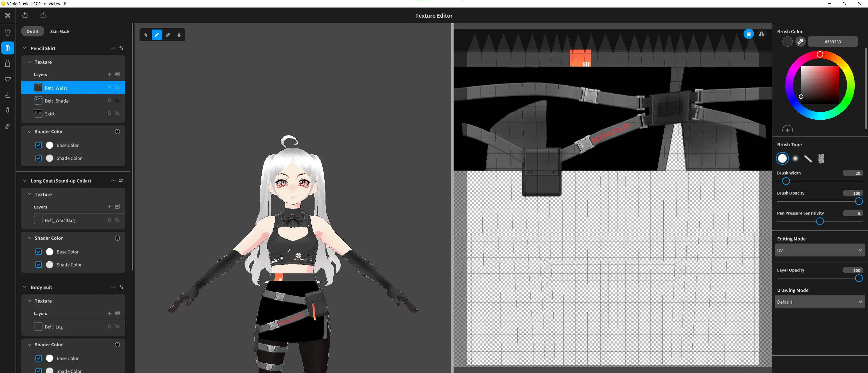Uncheck Long Coat Shade Color checkbox
Screen dimensions: 868x373
(39, 265)
